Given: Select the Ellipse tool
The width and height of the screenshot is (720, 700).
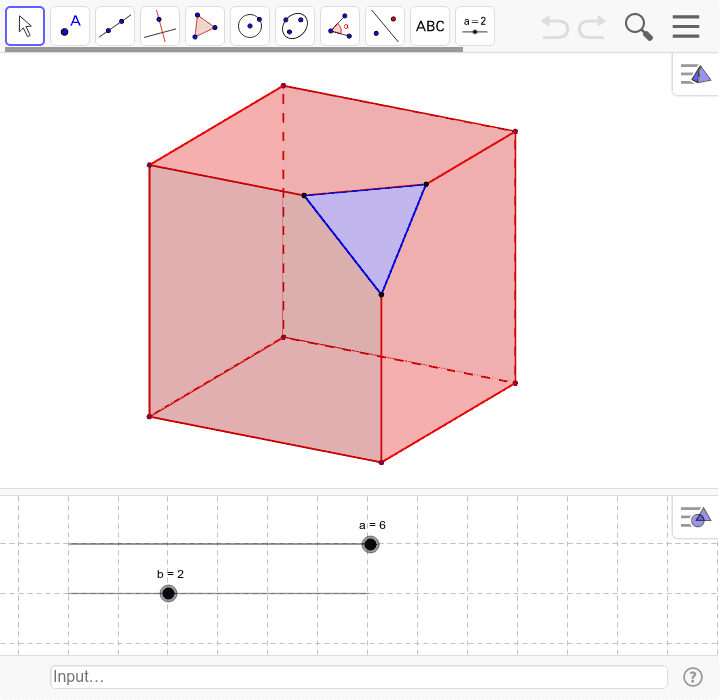Looking at the screenshot, I should tap(295, 26).
